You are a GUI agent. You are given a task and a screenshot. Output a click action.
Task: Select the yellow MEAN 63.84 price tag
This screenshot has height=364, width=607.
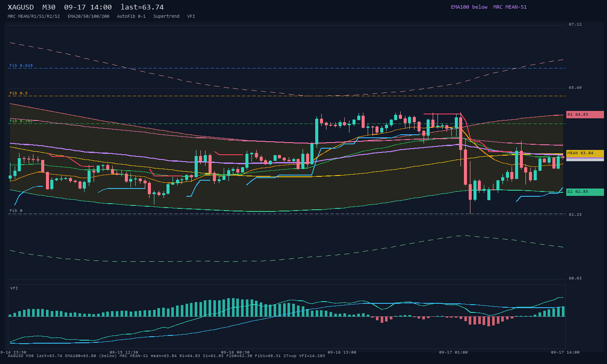(x=585, y=153)
